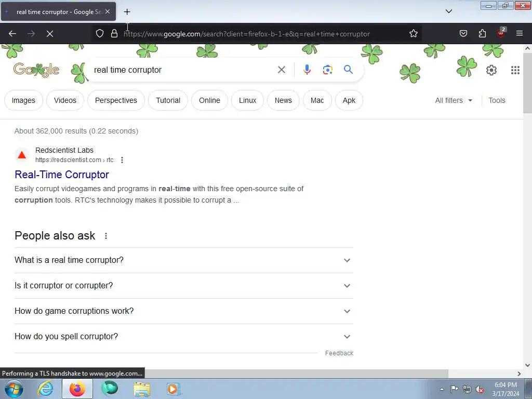This screenshot has width=532, height=399.
Task: Filter results by News
Action: pyautogui.click(x=283, y=100)
